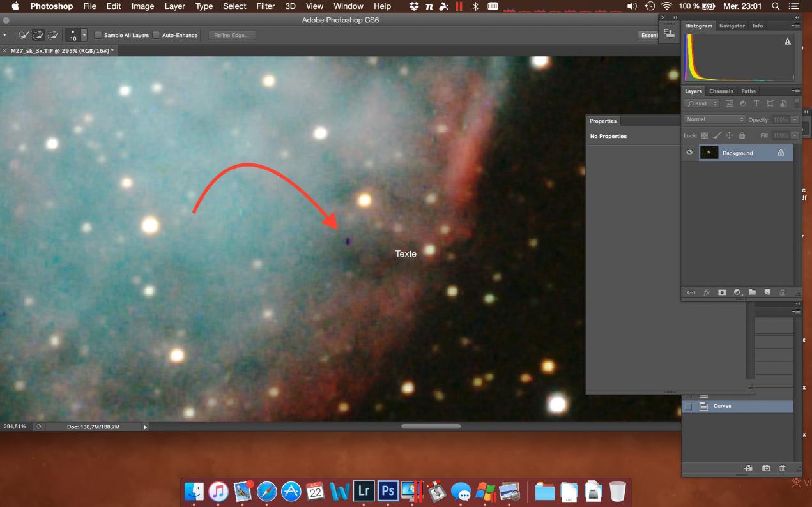Open the Essentials workspace switcher
Screen dimensions: 812x507
(x=648, y=35)
